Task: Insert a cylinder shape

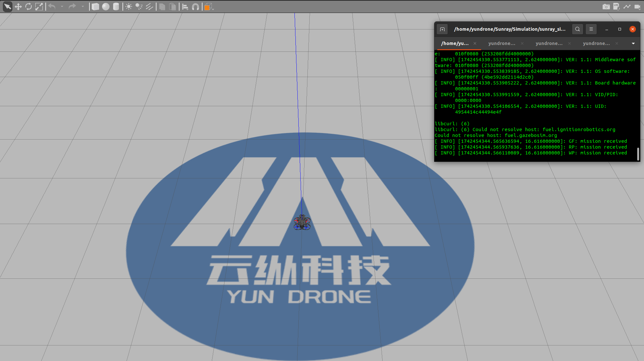Action: click(x=116, y=6)
